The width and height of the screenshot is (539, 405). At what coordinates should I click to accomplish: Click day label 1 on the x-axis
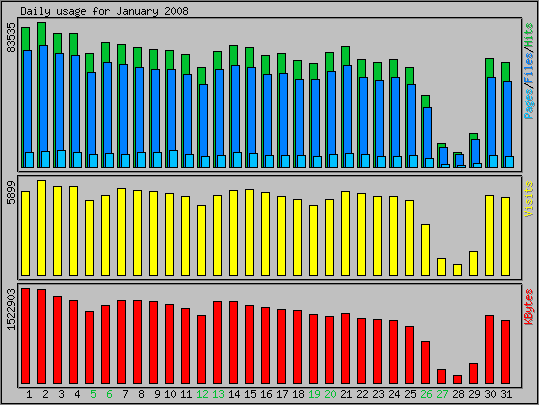(29, 394)
